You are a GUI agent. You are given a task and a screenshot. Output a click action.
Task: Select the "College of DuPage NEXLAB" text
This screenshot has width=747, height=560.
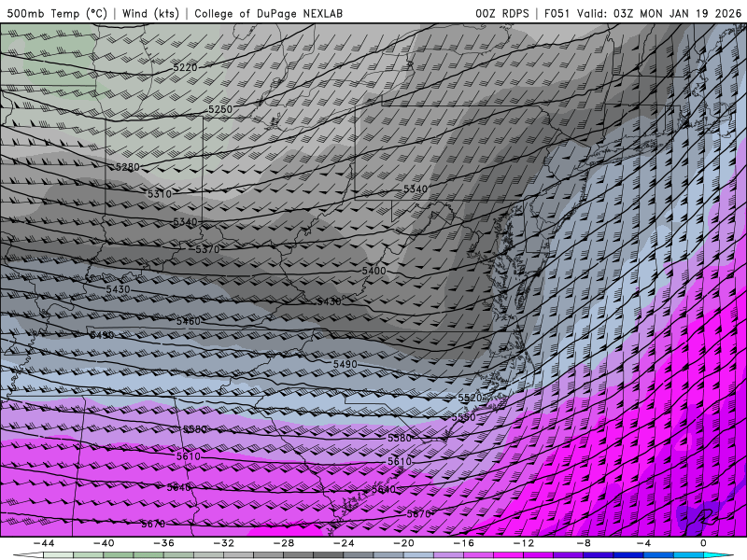tap(268, 13)
